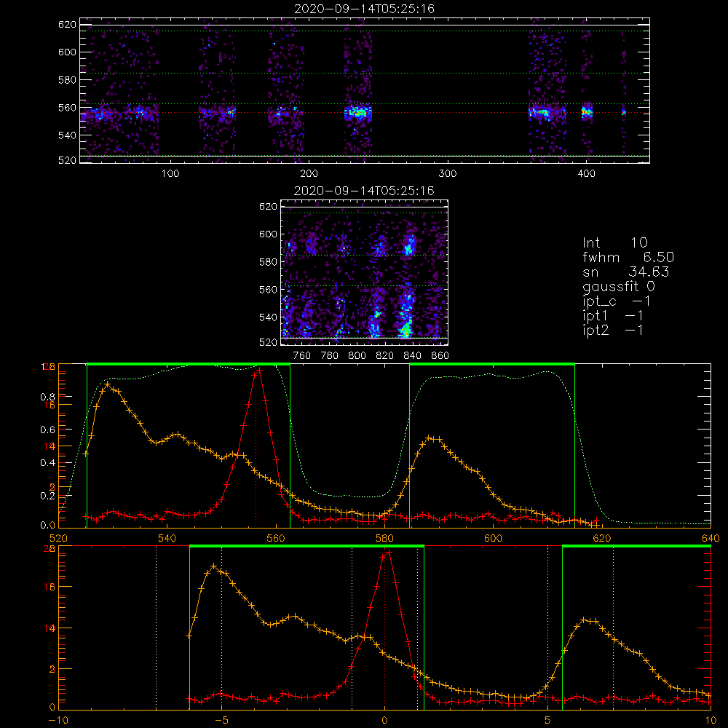Image resolution: width=728 pixels, height=728 pixels.
Task: Click the left thick green bar atop third plot
Action: click(x=189, y=364)
